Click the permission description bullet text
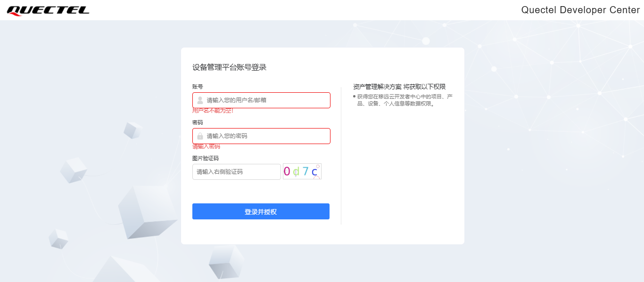644x282 pixels. coord(405,100)
